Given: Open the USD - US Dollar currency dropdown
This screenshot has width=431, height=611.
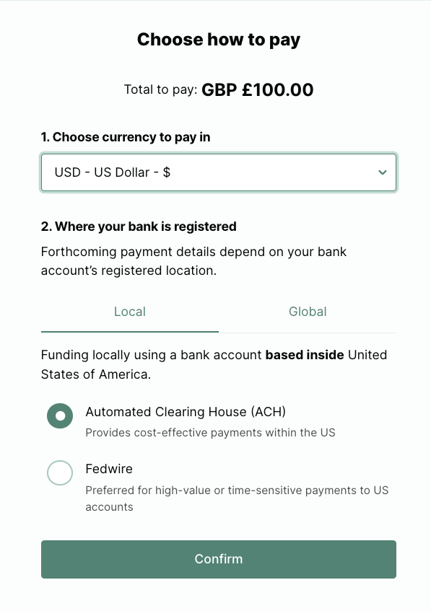Looking at the screenshot, I should point(219,172).
